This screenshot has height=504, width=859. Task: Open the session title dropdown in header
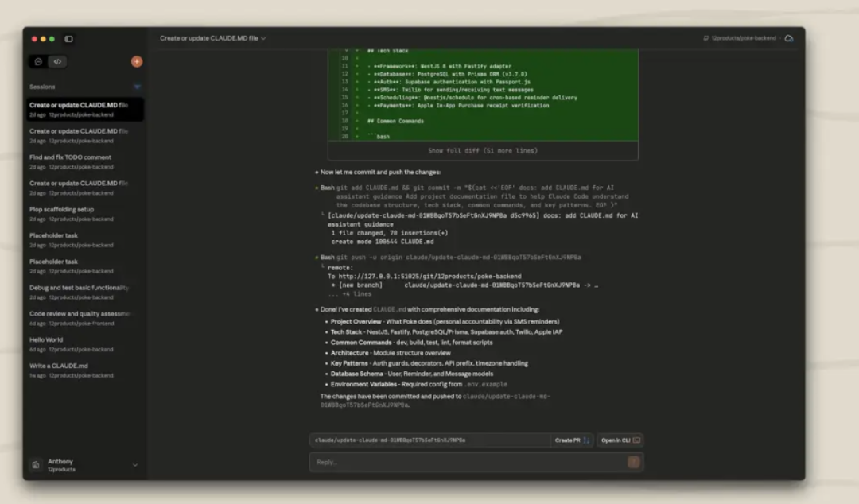213,38
